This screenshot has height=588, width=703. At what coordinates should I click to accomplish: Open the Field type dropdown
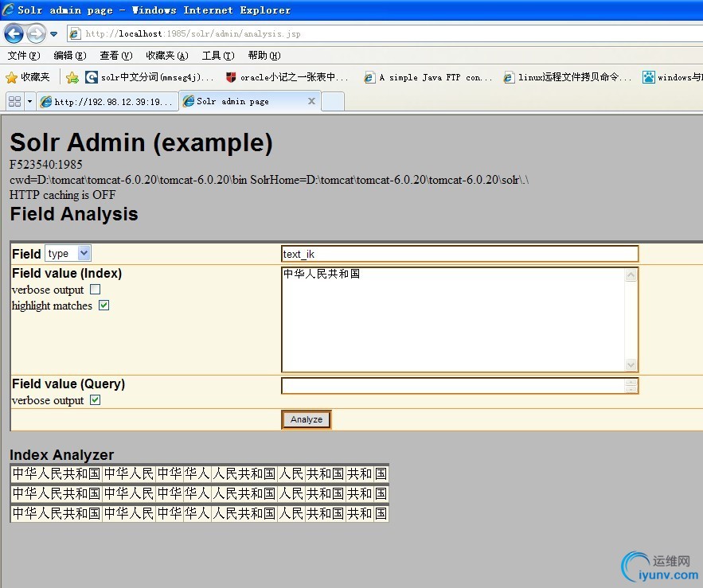pyautogui.click(x=68, y=253)
